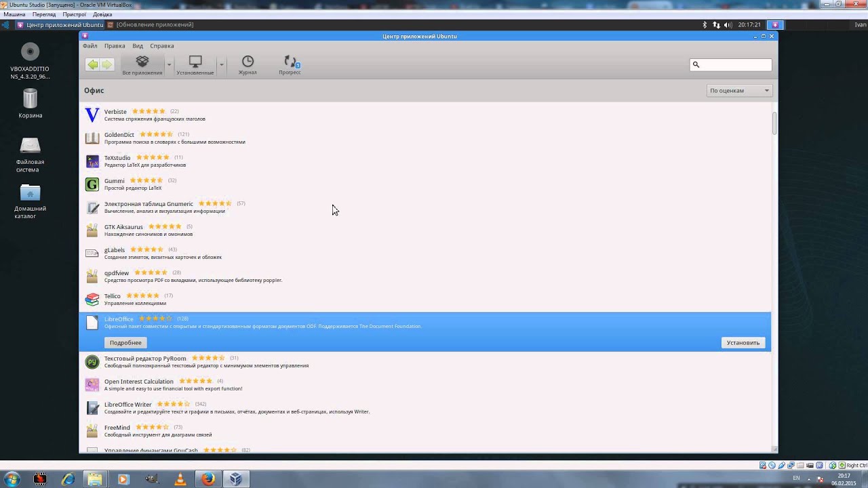Click the qpdfview entry title
The width and height of the screenshot is (868, 488).
(x=117, y=273)
